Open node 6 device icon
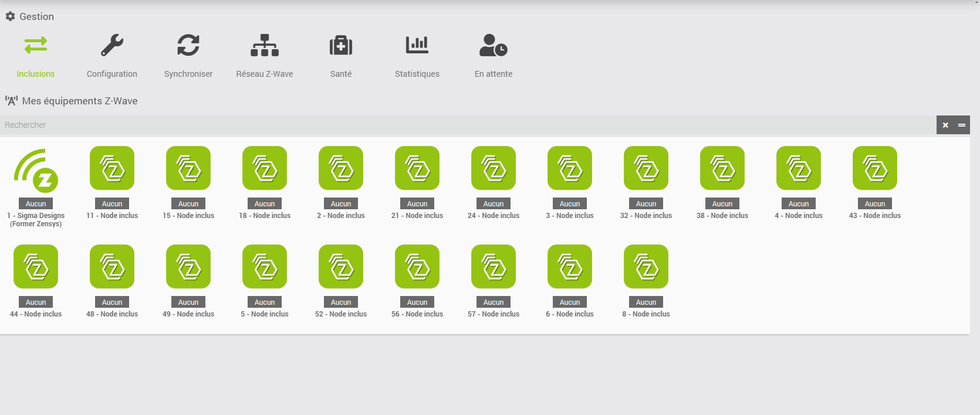This screenshot has height=415, width=980. pyautogui.click(x=570, y=267)
